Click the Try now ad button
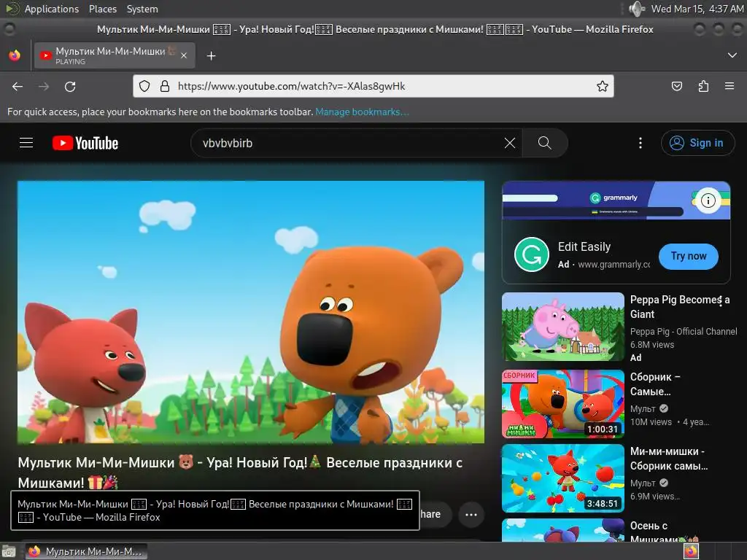The image size is (747, 560). tap(689, 256)
